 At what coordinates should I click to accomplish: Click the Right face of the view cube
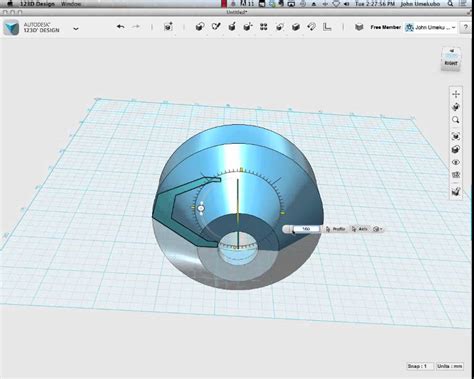451,63
